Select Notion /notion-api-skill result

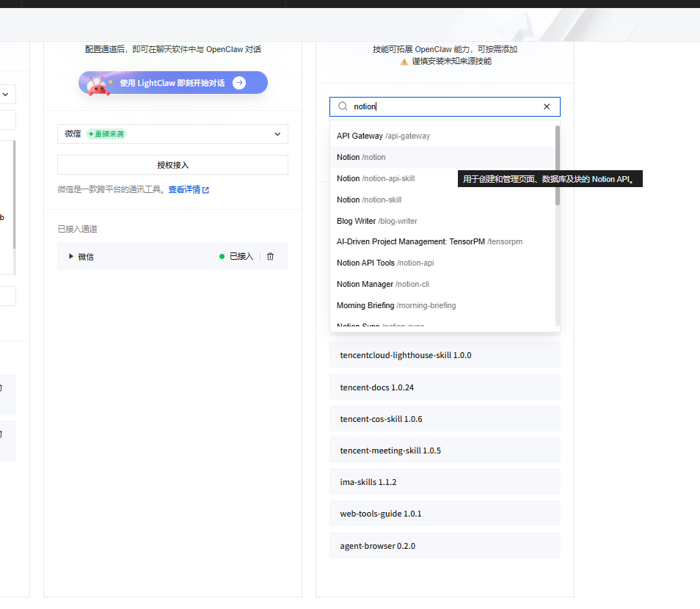tap(442, 178)
